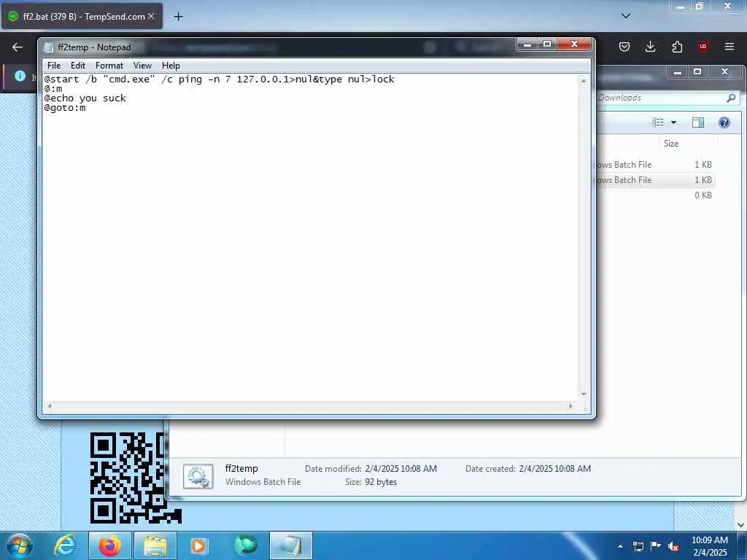747x560 pixels.
Task: Open the Notepad Help menu
Action: 171,66
